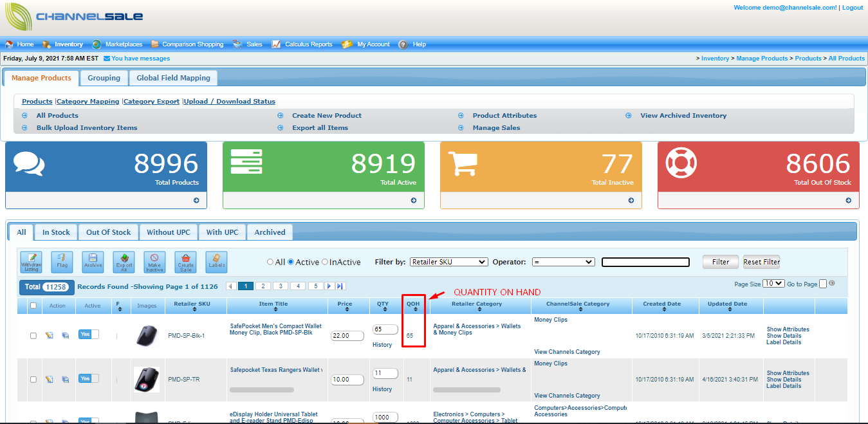Check the select-all checkbox in table header
Image resolution: width=868 pixels, height=424 pixels.
pos(33,306)
